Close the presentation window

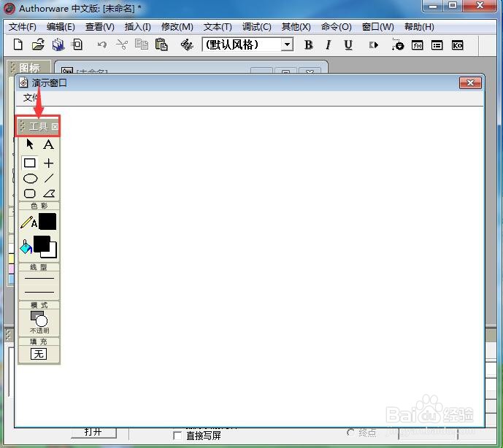(x=470, y=82)
